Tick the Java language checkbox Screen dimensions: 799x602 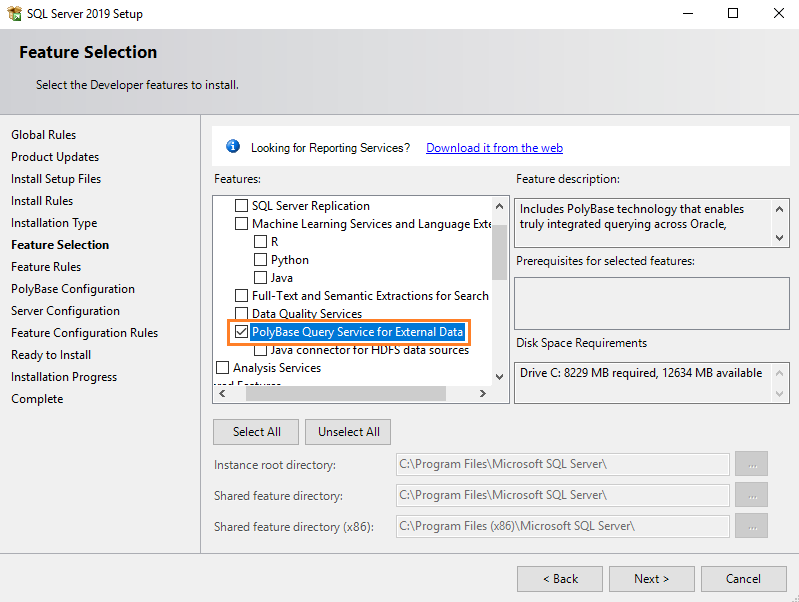point(260,277)
